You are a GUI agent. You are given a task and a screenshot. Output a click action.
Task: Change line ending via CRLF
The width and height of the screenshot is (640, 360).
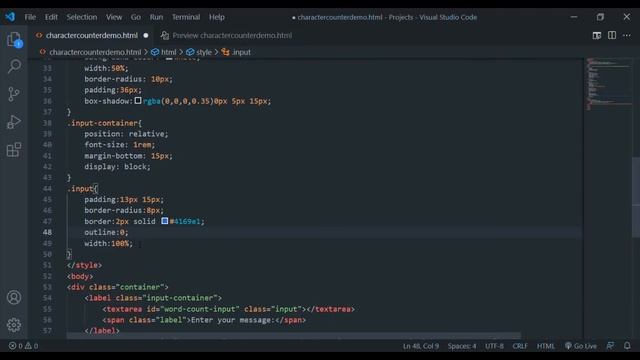pos(520,346)
